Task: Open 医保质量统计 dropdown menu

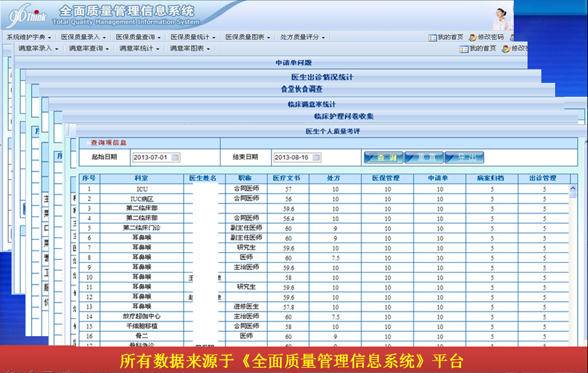Action: 193,37
